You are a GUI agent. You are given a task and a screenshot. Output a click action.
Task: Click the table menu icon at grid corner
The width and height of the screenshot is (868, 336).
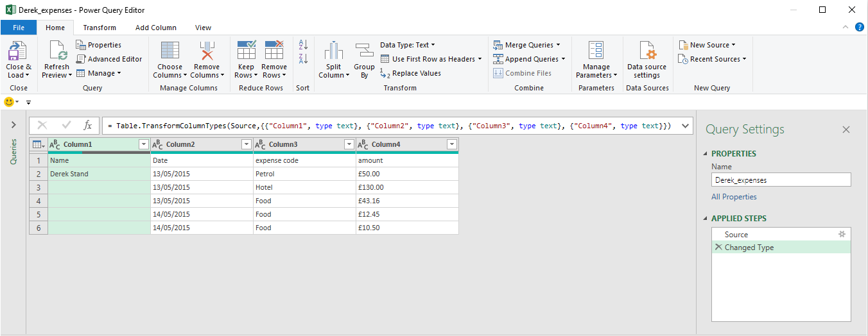point(39,145)
